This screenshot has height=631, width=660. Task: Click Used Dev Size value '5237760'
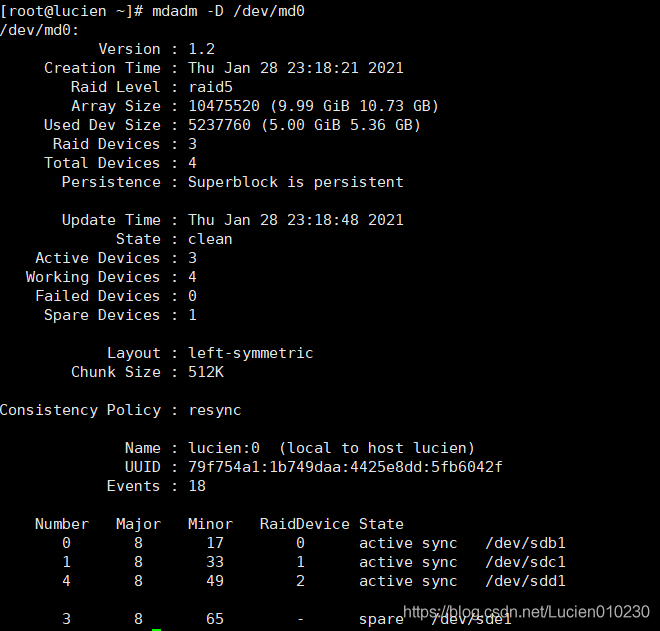[219, 125]
